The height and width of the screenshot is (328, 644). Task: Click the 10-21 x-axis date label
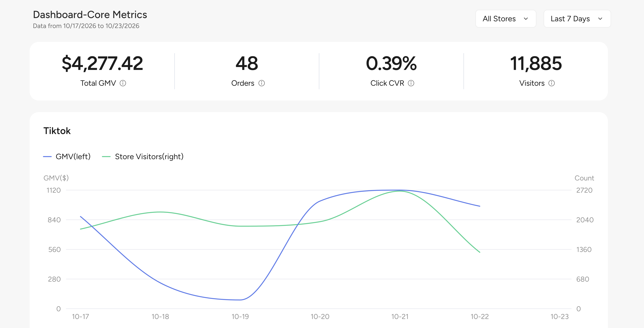[x=400, y=317]
